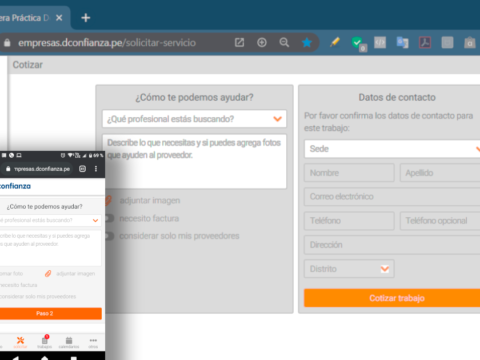Click the 'Cotizar trabajo' orange button
The height and width of the screenshot is (360, 480).
coord(392,298)
